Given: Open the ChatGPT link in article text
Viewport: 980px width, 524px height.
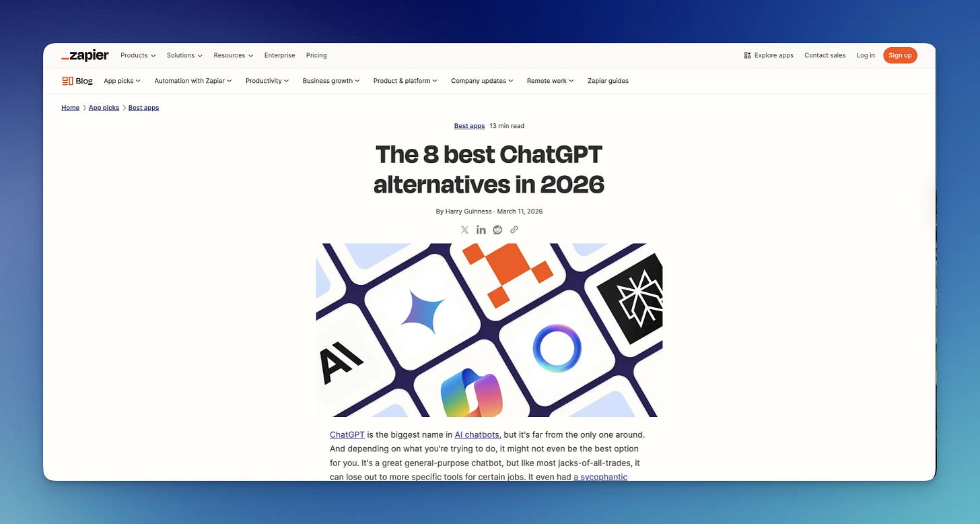Looking at the screenshot, I should tap(347, 435).
